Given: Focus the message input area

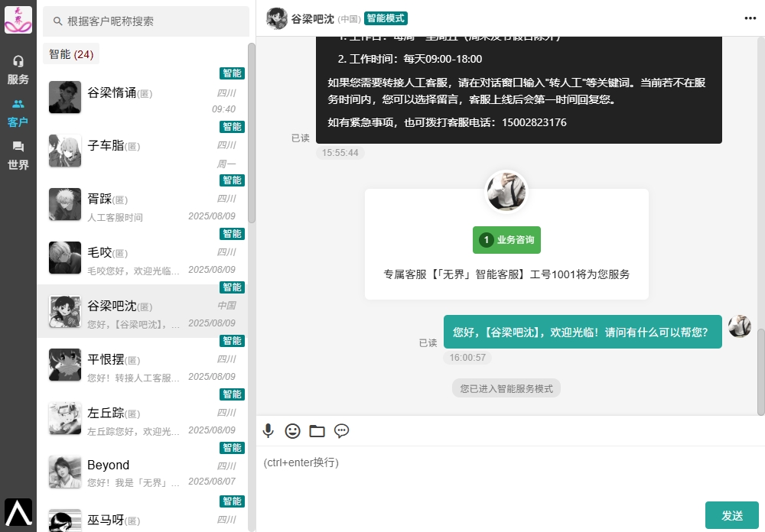Looking at the screenshot, I should pos(510,473).
